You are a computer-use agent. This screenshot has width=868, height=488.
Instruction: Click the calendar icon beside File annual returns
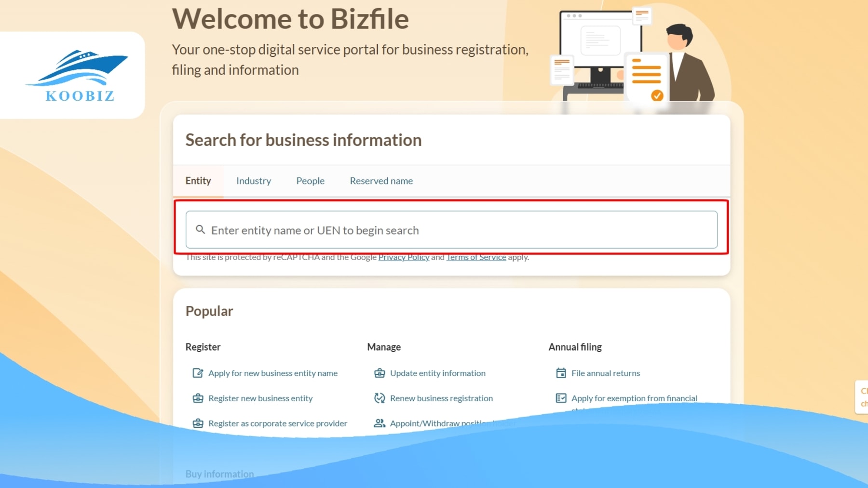click(561, 372)
